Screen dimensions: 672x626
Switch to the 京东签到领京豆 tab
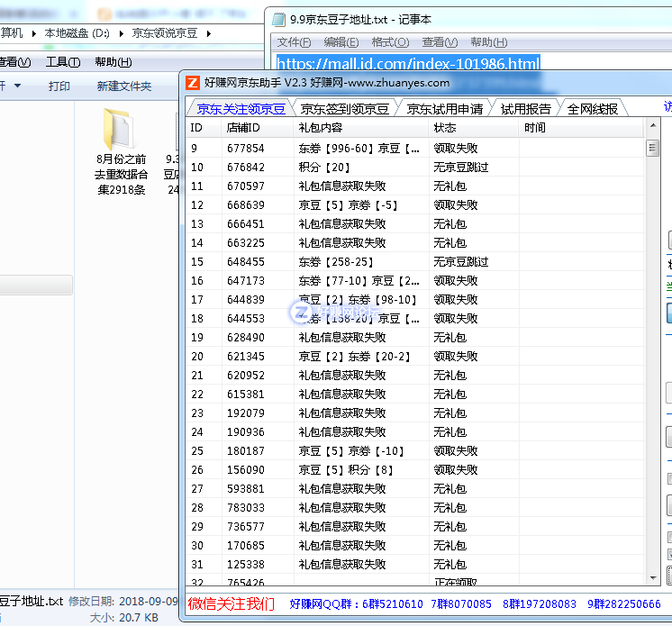click(x=345, y=109)
